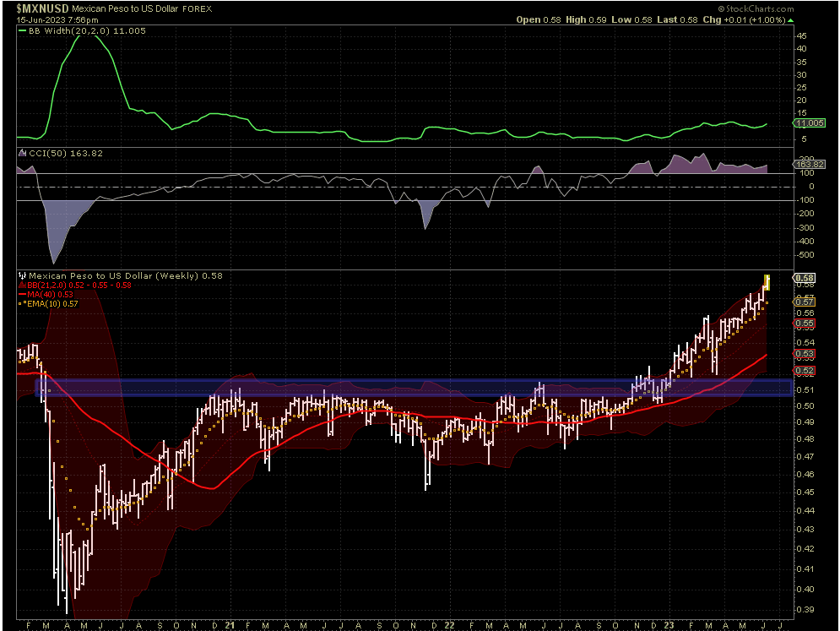Click the date stamp 15-Jun-2023 7:56pm
Viewport: 840px width, 631px height.
(57, 19)
